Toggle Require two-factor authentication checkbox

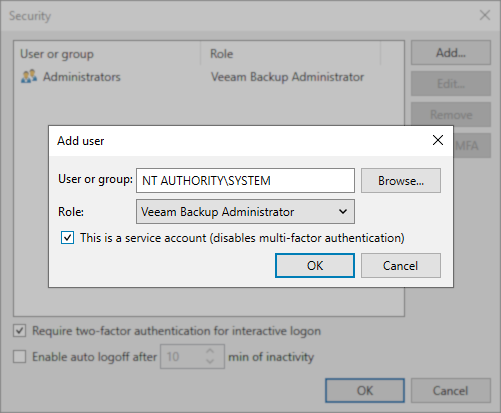click(19, 331)
